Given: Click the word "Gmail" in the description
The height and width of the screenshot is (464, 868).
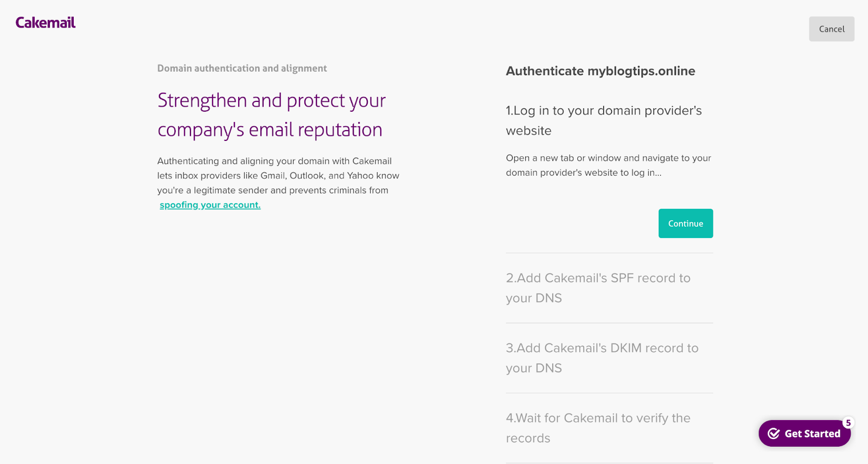Looking at the screenshot, I should coord(272,176).
